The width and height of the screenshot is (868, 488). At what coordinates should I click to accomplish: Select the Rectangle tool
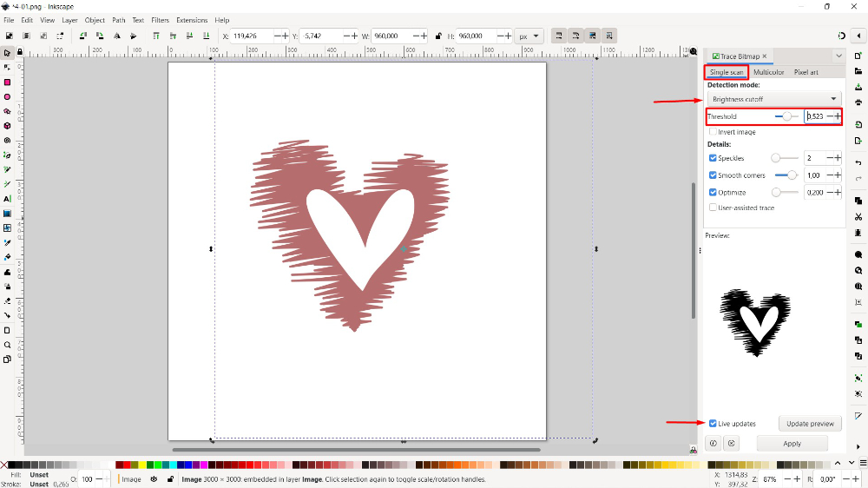click(x=7, y=82)
